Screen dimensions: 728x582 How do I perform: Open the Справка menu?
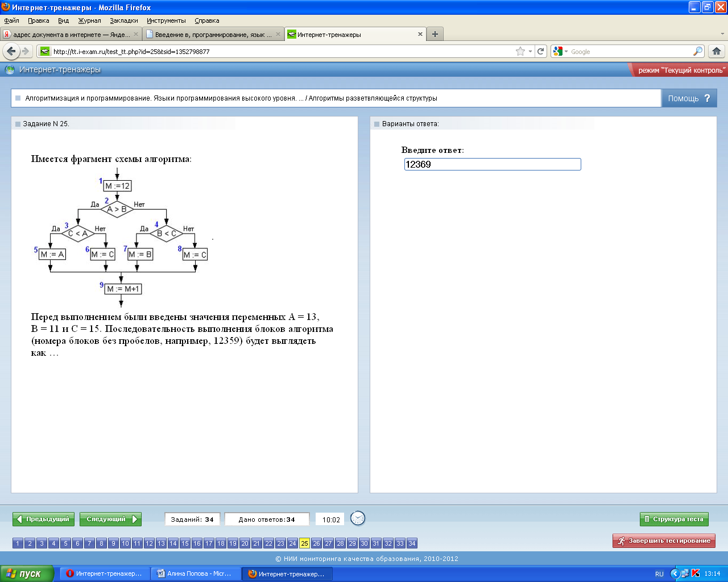click(x=207, y=20)
